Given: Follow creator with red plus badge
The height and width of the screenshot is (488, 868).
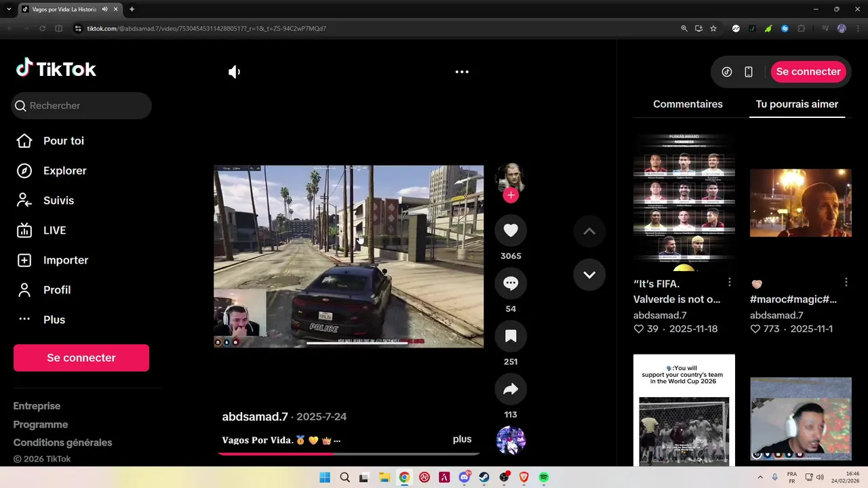Looking at the screenshot, I should pyautogui.click(x=511, y=195).
